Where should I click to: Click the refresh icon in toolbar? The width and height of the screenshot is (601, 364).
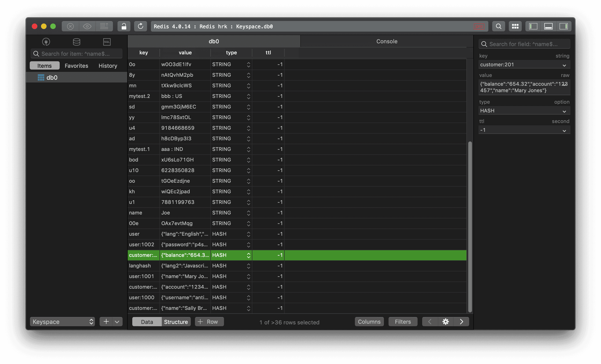[141, 26]
